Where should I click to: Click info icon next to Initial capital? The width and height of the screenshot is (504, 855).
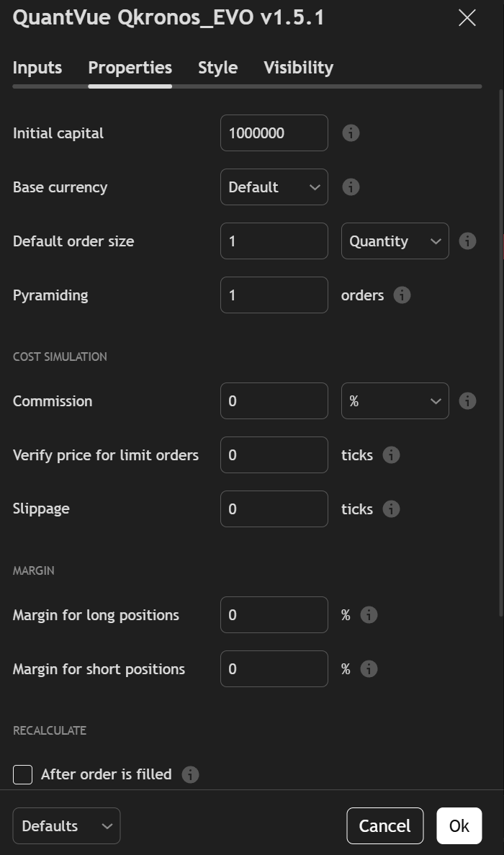click(351, 133)
